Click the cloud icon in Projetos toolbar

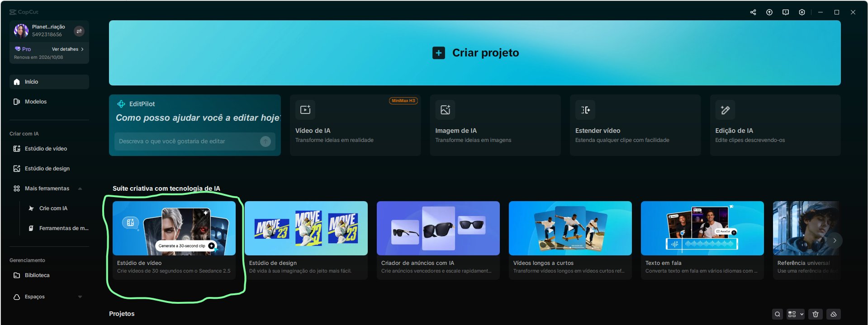coord(834,314)
